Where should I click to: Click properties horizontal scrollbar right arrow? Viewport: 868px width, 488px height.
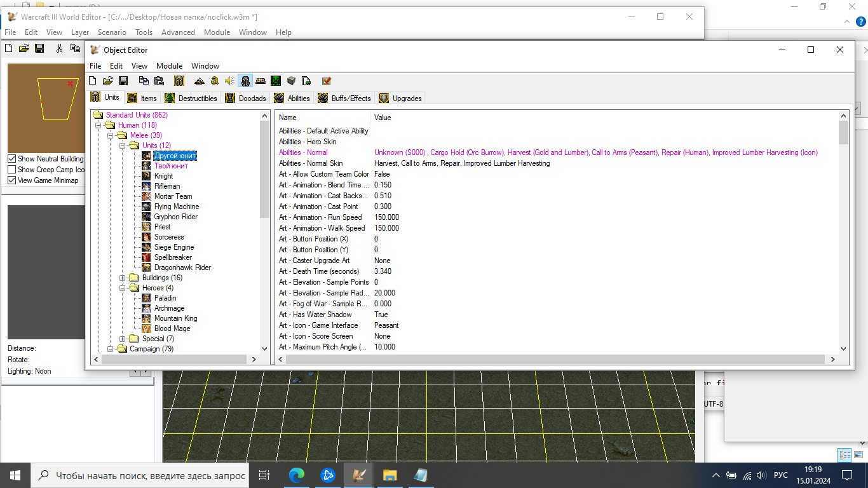pos(832,359)
